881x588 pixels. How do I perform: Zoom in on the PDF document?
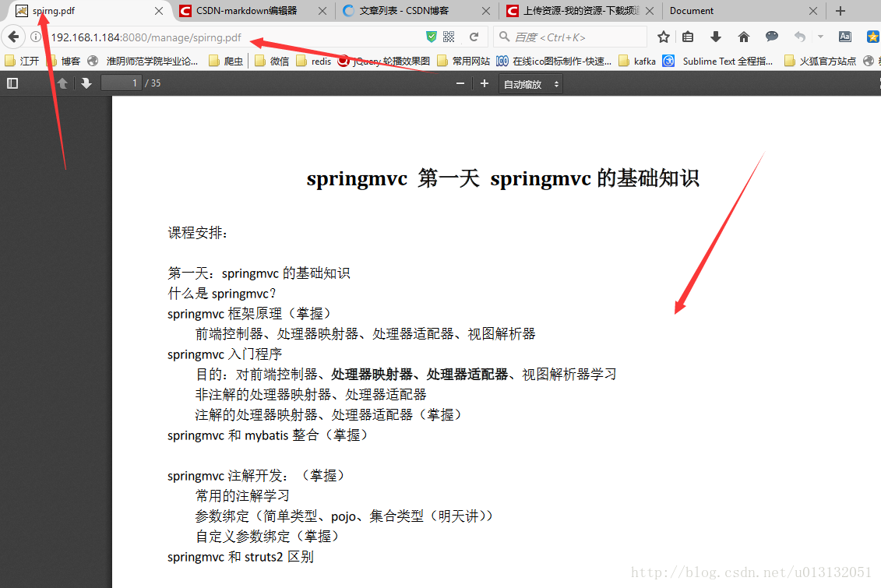click(x=484, y=83)
